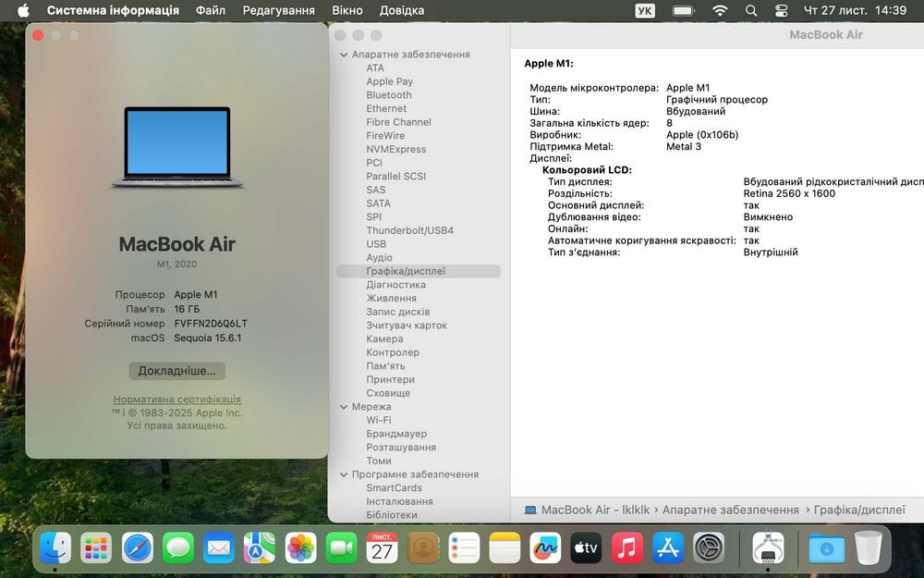Open Finder from the Dock

(55, 547)
